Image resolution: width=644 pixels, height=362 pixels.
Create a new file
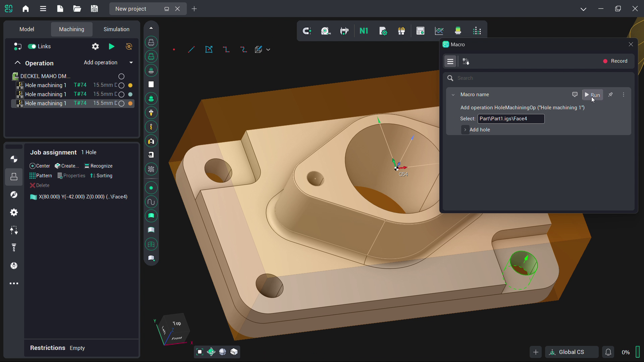point(60,9)
